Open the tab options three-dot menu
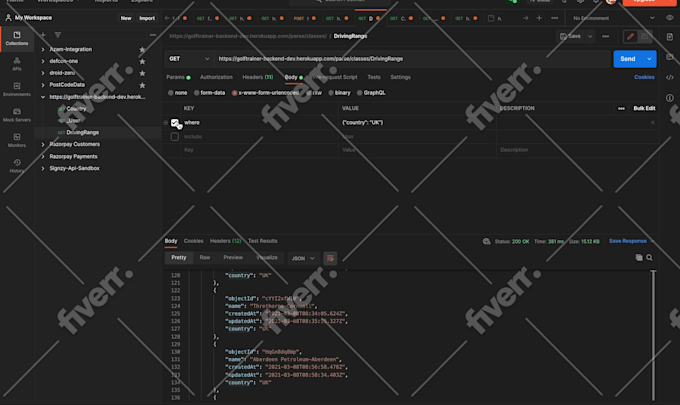 pyautogui.click(x=555, y=18)
